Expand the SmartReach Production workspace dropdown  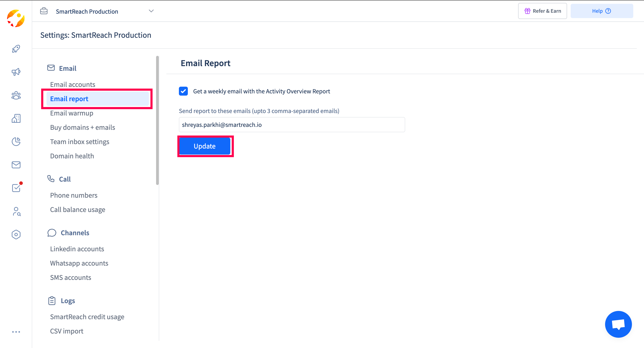[151, 11]
